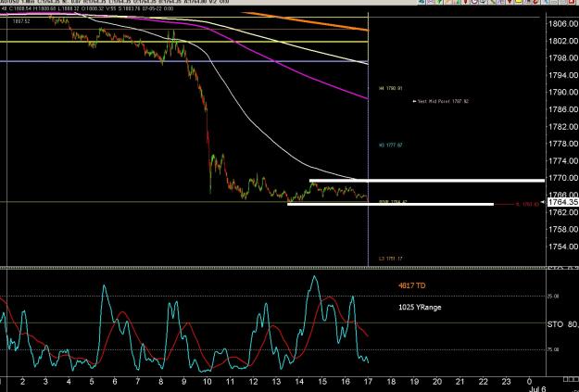579x392 pixels.
Task: Select the H4 pivot level label
Action: [391, 89]
